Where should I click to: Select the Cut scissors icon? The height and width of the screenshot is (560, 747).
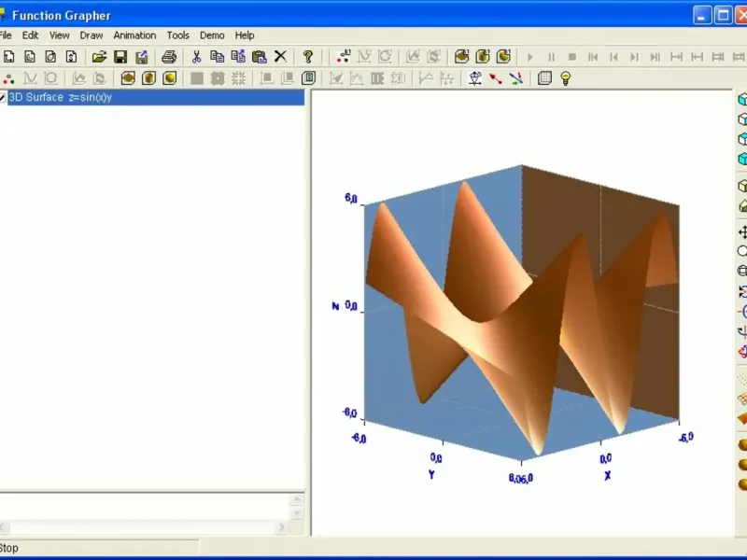(x=196, y=57)
